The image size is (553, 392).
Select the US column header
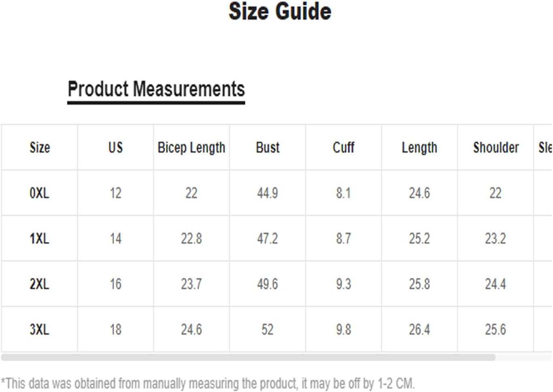pos(115,147)
